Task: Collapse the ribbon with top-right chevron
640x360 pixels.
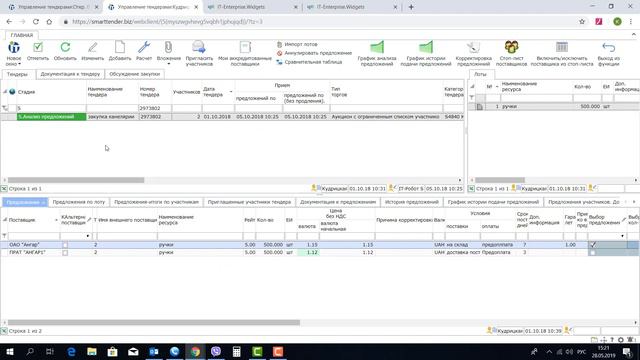Action: (634, 35)
